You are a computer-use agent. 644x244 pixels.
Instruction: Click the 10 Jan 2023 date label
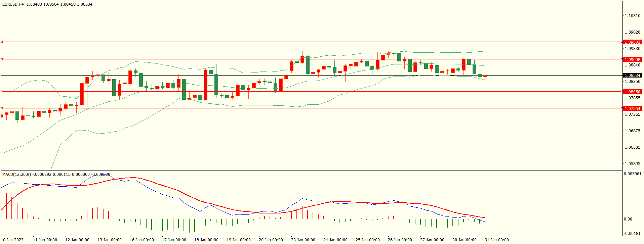coord(12,240)
